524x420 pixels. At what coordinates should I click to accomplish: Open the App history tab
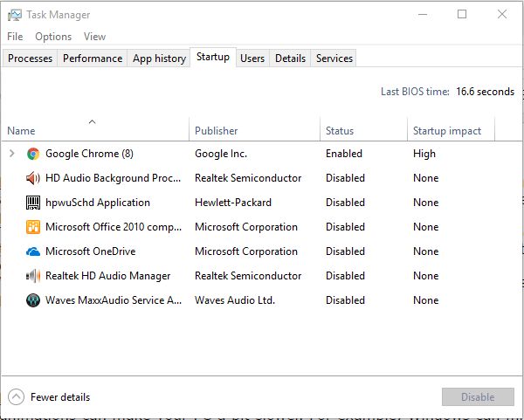pos(159,59)
